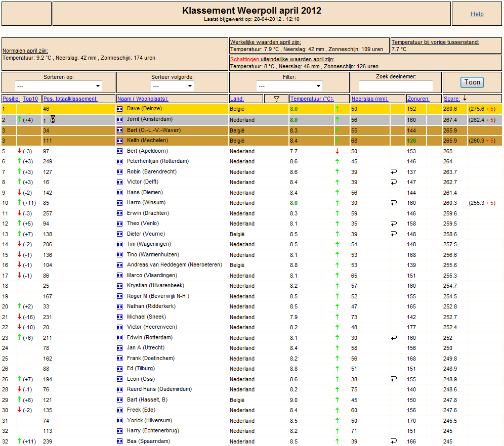
Task: Click 'Yorick (Hilversum)' name
Action: tap(149, 420)
